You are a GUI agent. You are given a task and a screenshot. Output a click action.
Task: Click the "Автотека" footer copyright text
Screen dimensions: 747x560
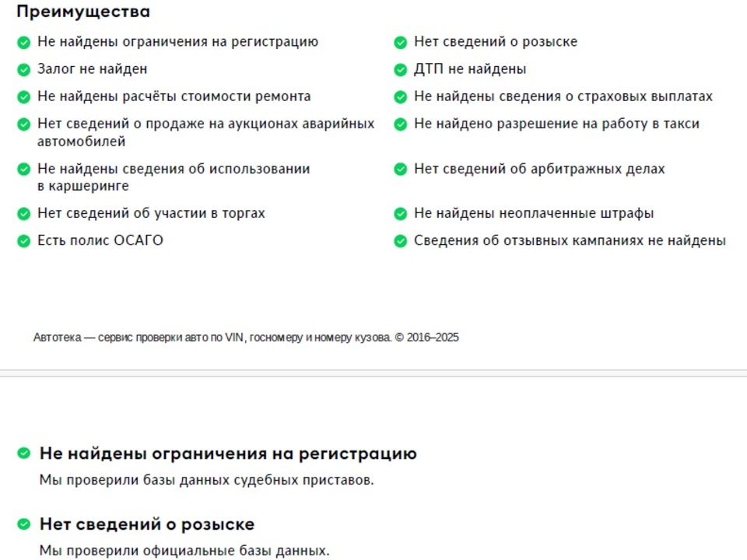click(x=246, y=338)
